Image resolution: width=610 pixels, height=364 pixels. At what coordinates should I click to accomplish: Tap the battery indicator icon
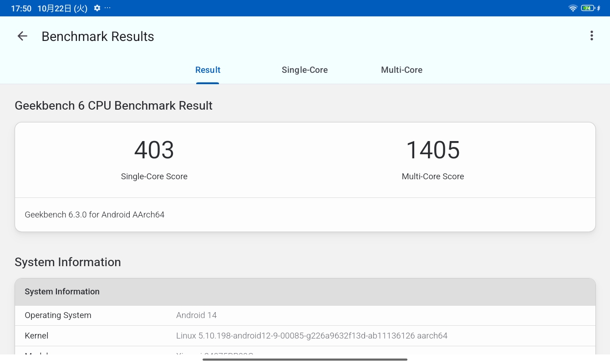tap(588, 8)
